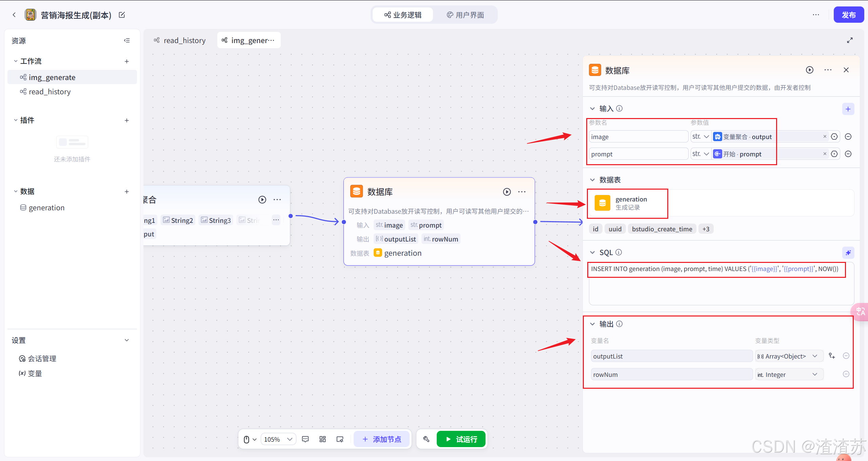Collapse the resources sidebar panel
The height and width of the screenshot is (461, 868).
tap(127, 40)
